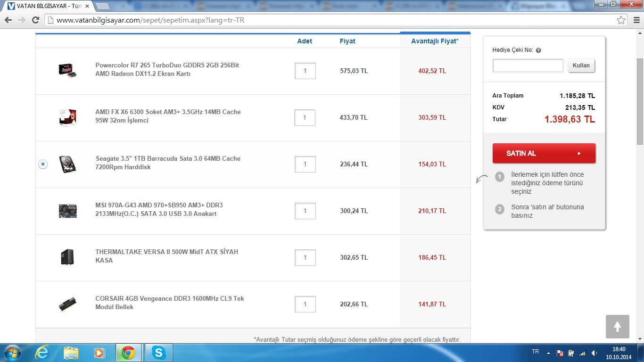
Task: Click the Kullan button
Action: pos(581,66)
